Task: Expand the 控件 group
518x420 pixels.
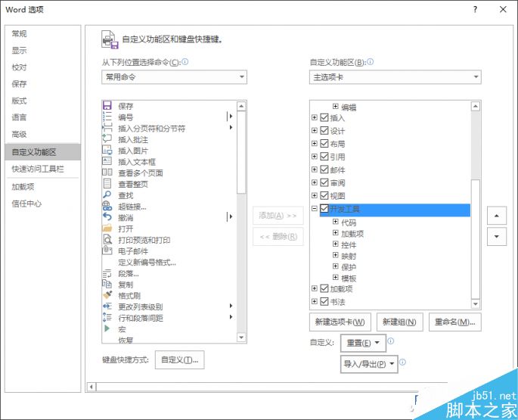Action: 335,244
